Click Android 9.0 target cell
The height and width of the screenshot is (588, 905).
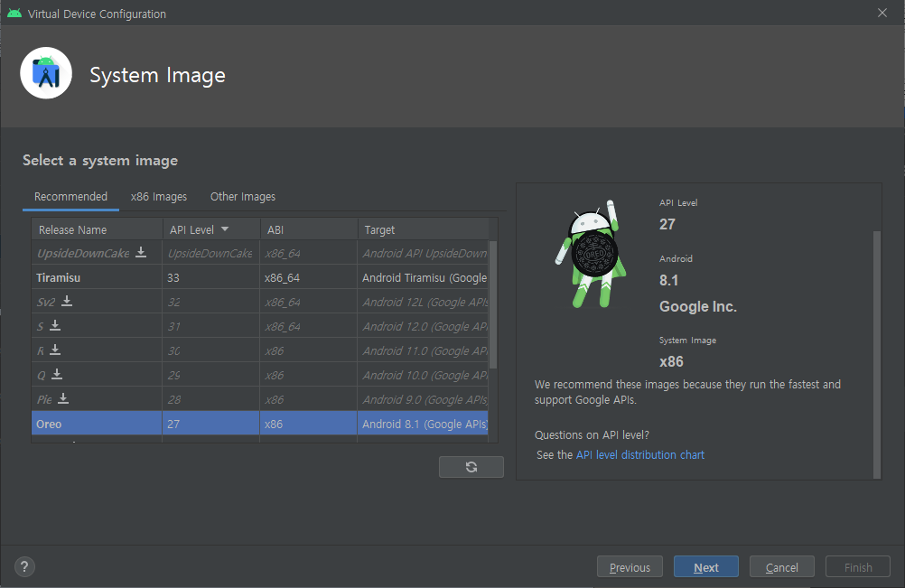[423, 399]
